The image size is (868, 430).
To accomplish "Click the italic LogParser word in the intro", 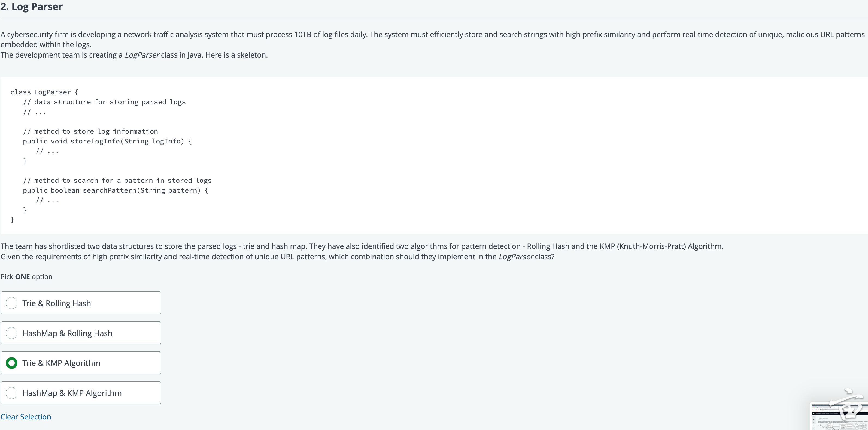I will [x=142, y=55].
